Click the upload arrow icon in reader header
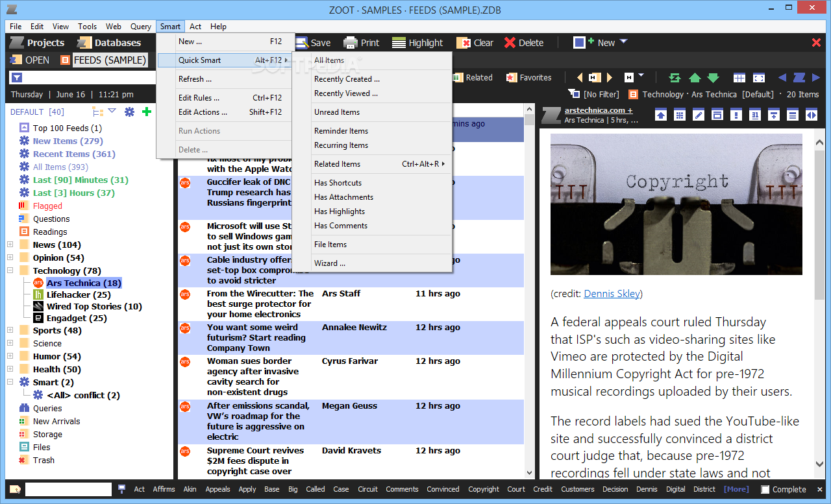 (661, 115)
